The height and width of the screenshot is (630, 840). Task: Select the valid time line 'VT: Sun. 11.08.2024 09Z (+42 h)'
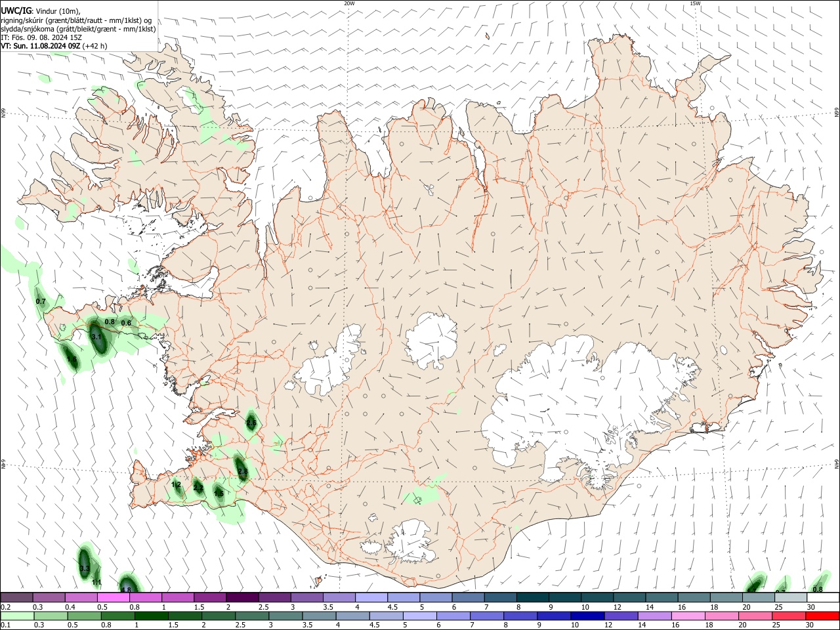coord(54,46)
